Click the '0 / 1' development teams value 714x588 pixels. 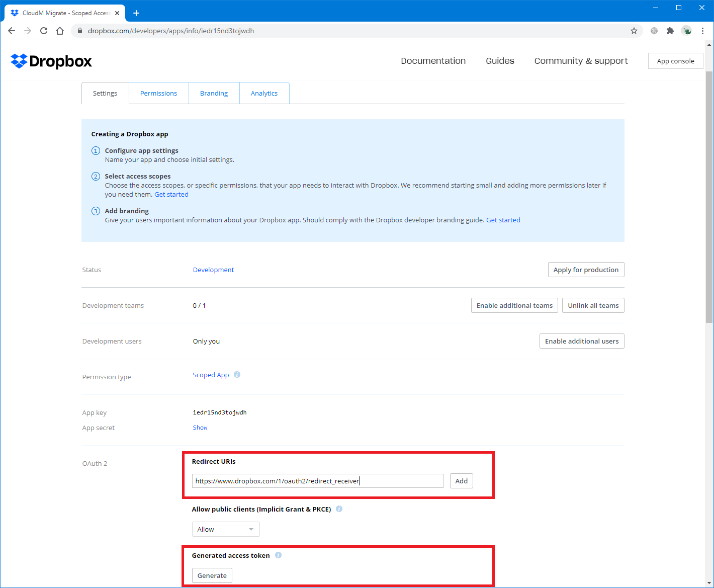(x=199, y=305)
